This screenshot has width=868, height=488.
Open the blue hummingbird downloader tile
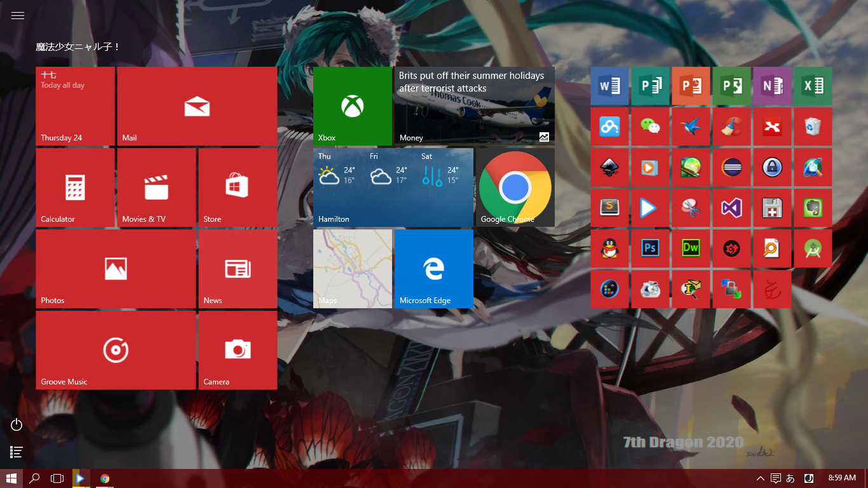point(691,126)
